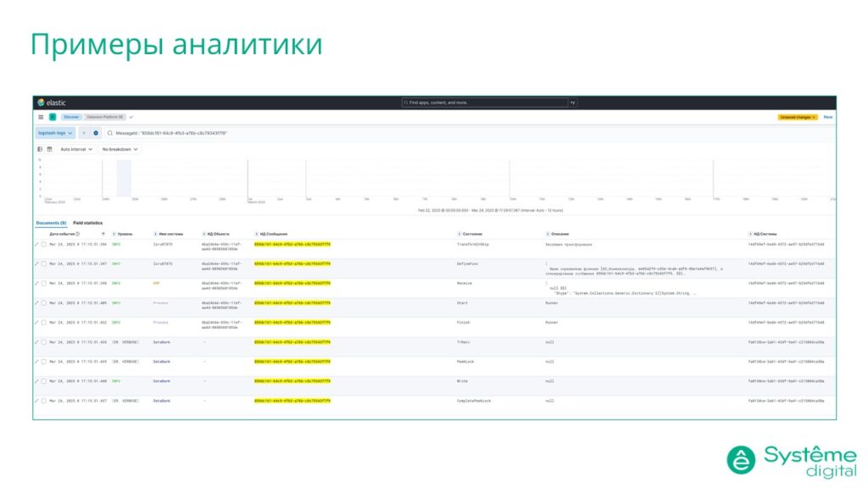The image size is (868, 488).
Task: Open the saved query icon next to filters
Action: (x=94, y=134)
